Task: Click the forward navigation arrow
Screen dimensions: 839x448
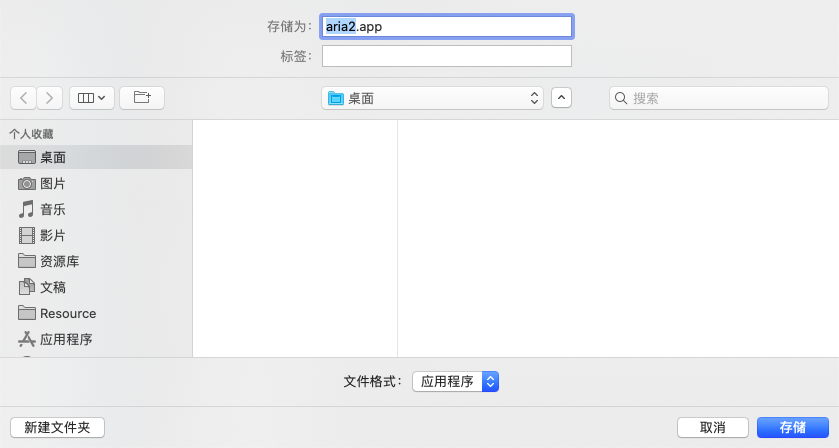Action: (x=49, y=98)
